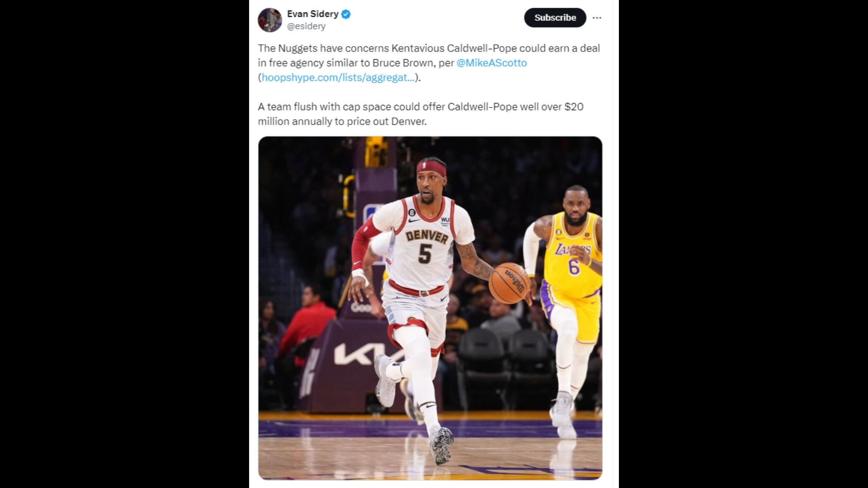This screenshot has width=868, height=488.
Task: Open the three-dot more options menu
Action: [597, 18]
